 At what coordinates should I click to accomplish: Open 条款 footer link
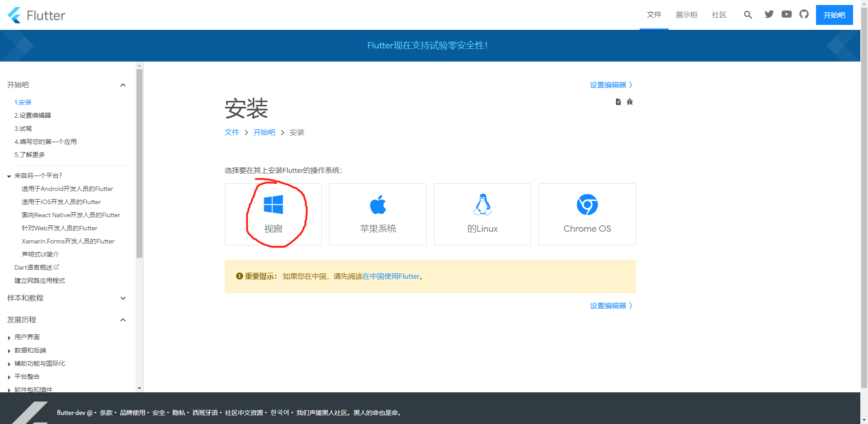point(106,413)
